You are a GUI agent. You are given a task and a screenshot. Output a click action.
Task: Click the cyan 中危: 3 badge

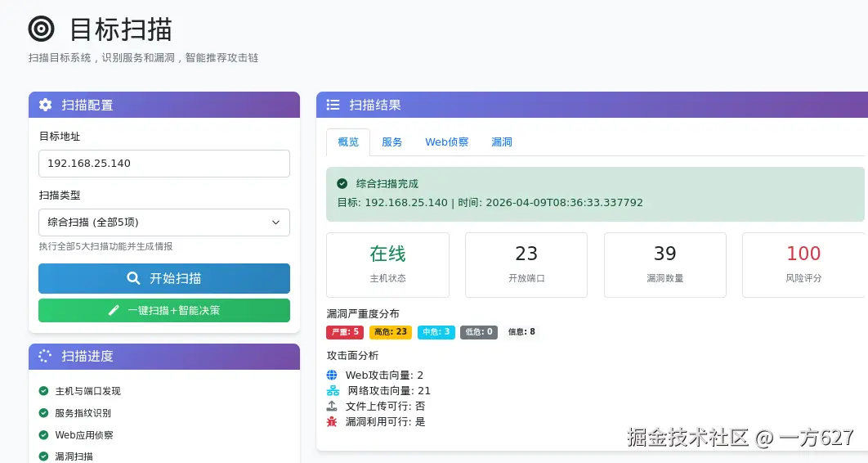point(436,332)
